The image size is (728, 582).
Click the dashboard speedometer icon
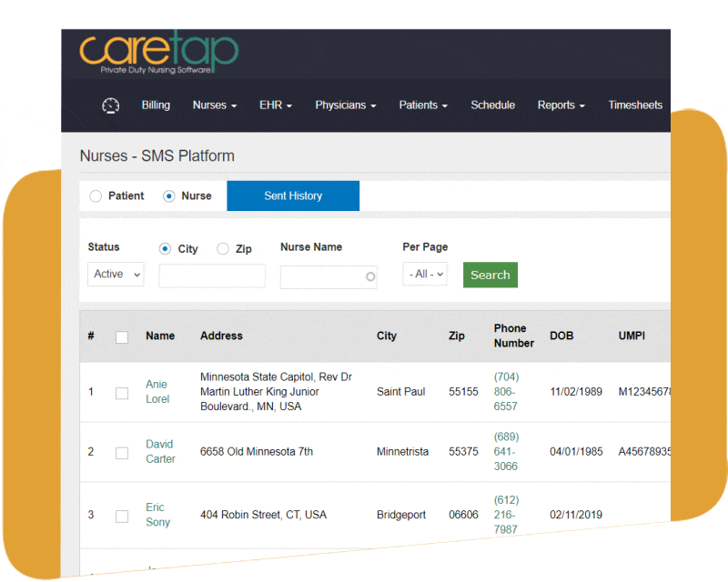coord(110,105)
